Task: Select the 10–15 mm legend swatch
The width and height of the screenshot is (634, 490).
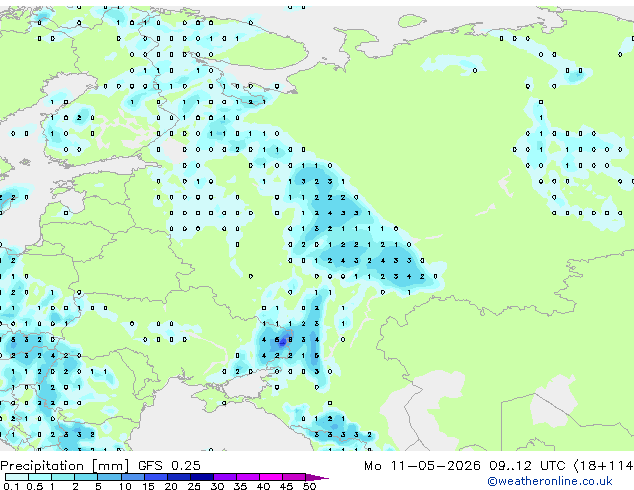Action: pyautogui.click(x=132, y=477)
